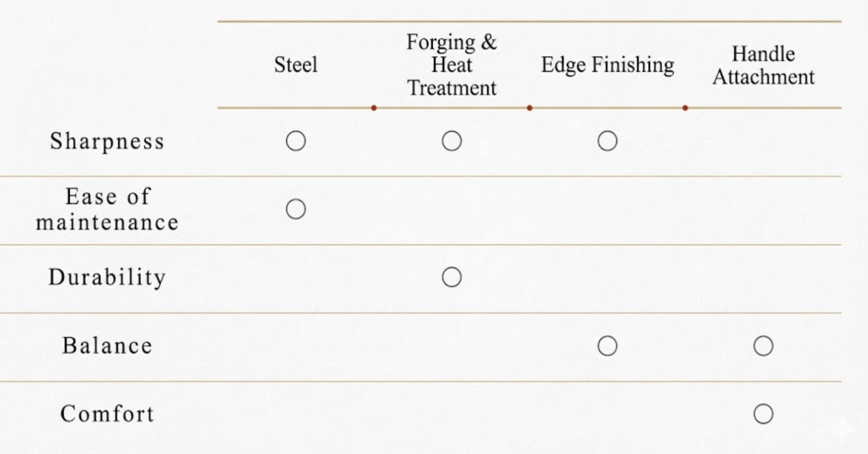Image resolution: width=868 pixels, height=454 pixels.
Task: Select the Ease of maintenance row label
Action: tap(107, 209)
